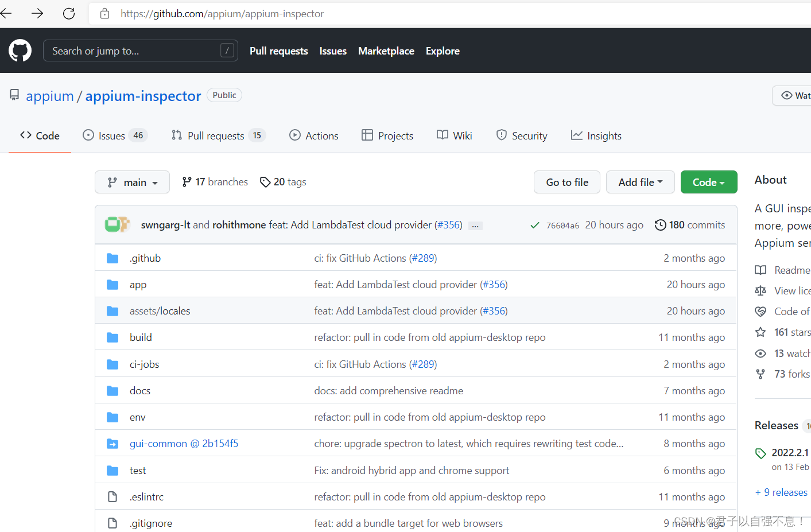811x532 pixels.
Task: Reload the page with the refresh icon
Action: point(69,13)
